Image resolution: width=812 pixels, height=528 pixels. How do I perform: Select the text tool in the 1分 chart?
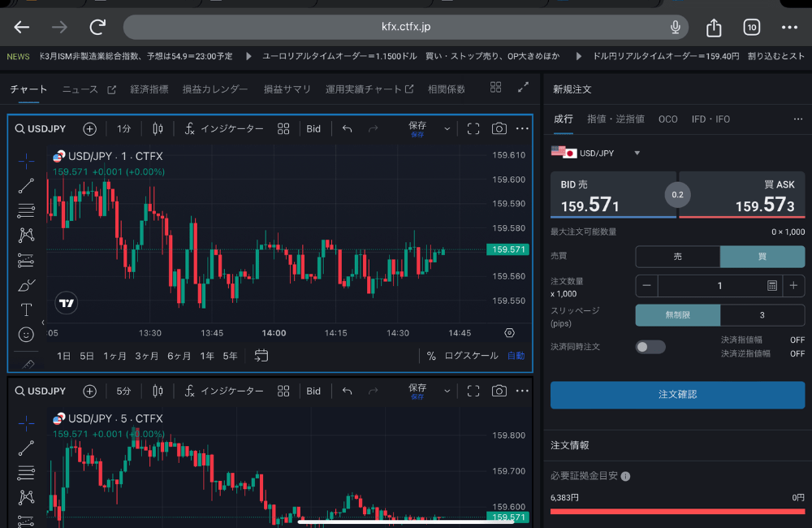coord(26,309)
